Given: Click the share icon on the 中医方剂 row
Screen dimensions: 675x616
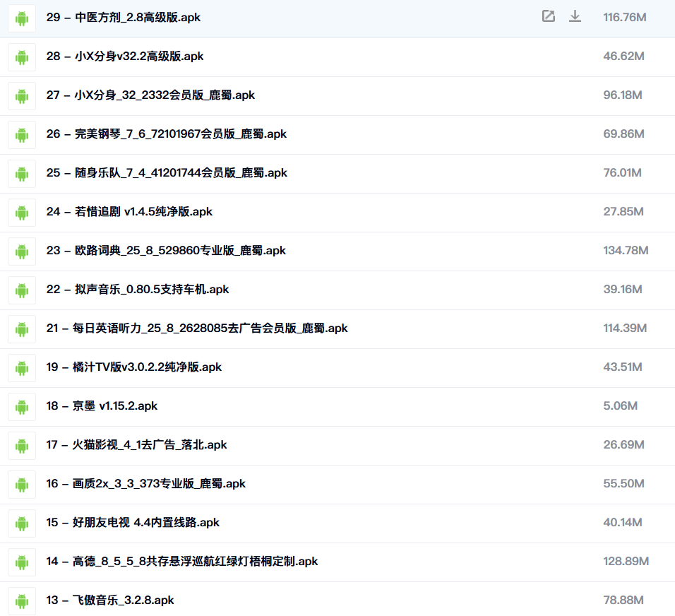Looking at the screenshot, I should tap(548, 16).
